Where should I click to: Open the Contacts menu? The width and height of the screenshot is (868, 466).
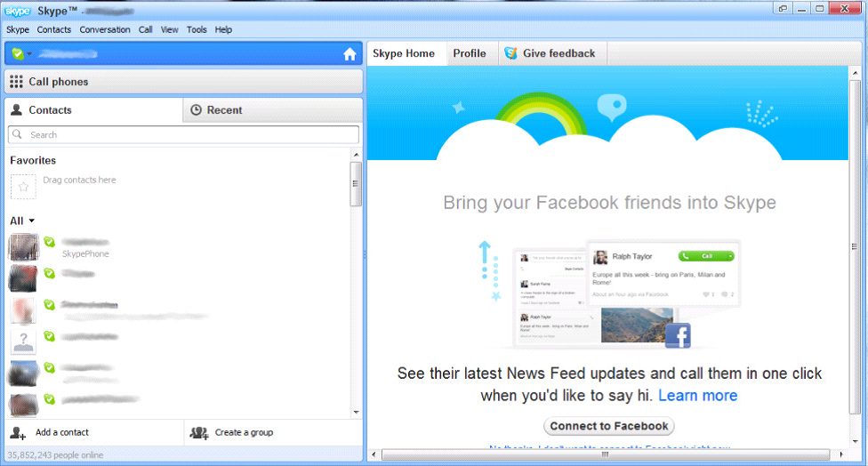click(53, 29)
